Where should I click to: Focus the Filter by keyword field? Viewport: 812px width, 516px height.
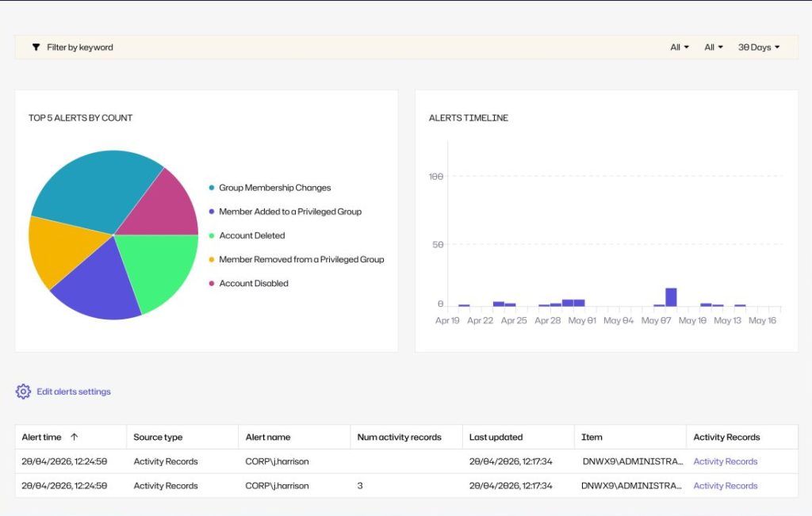(80, 47)
